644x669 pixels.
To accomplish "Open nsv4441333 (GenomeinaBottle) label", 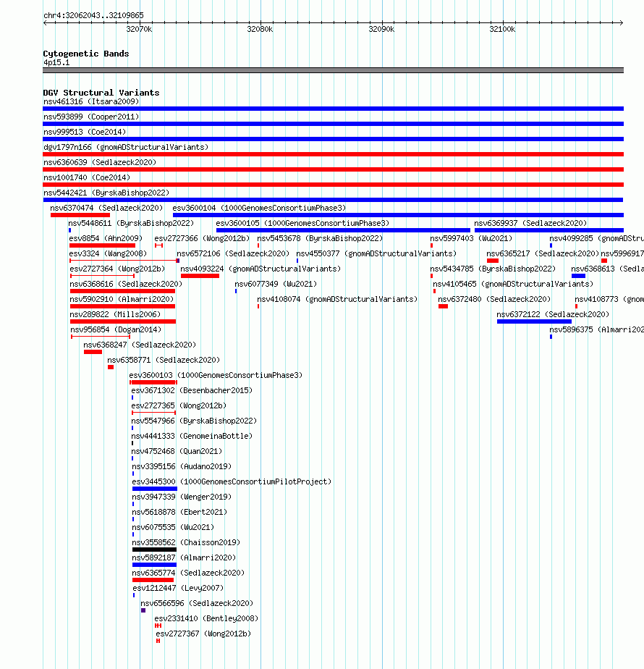I will pos(192,436).
